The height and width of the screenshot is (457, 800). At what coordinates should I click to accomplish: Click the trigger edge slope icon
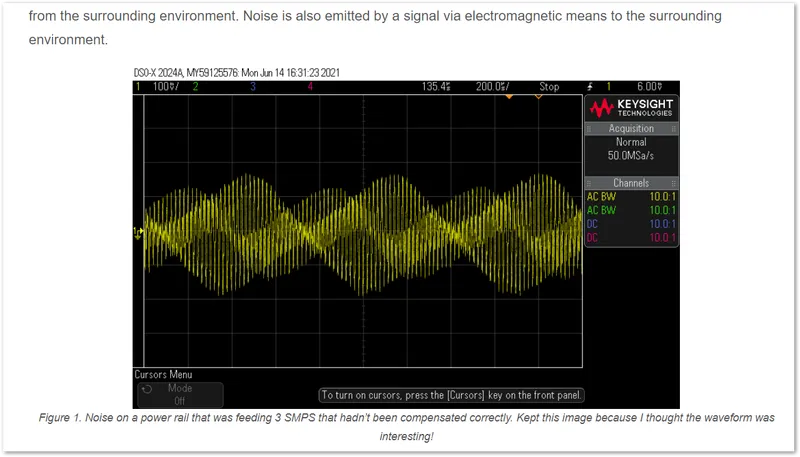[591, 87]
